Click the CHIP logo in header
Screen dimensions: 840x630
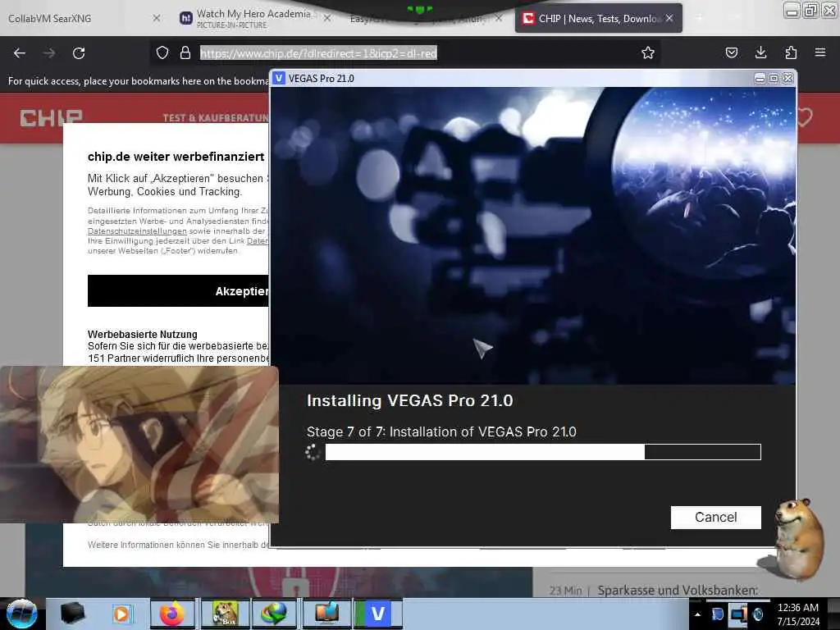coord(52,118)
